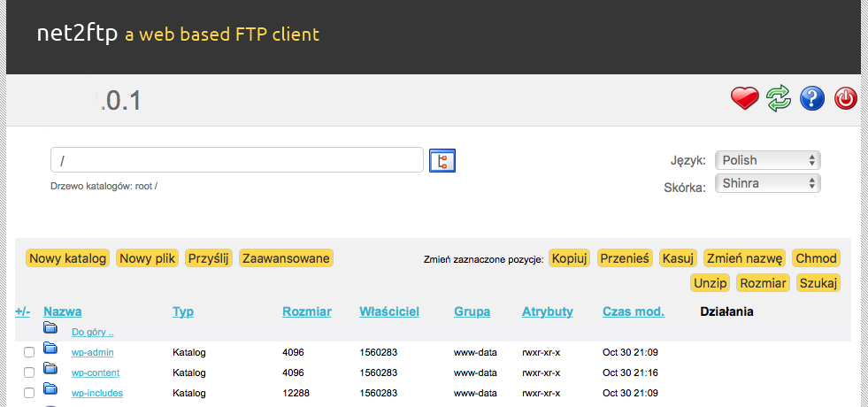Viewport: 868px width, 407px height.
Task: Click 'Oct 30 21:16' modification time
Action: [x=630, y=372]
